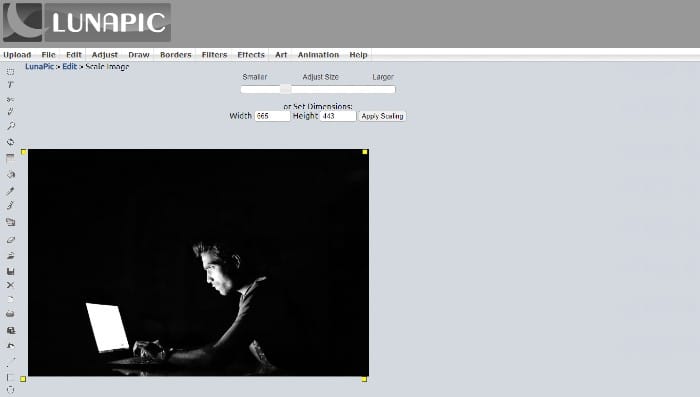Click the 'Adjust Size' label
Viewport: 700px width, 397px height.
320,77
